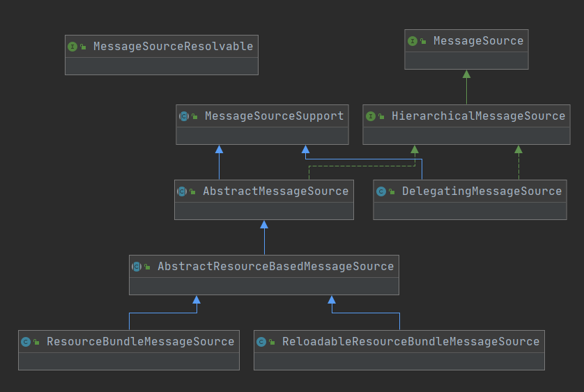Click the blue arrowhead below AbstractMessageSource box
The image size is (584, 392).
point(264,224)
